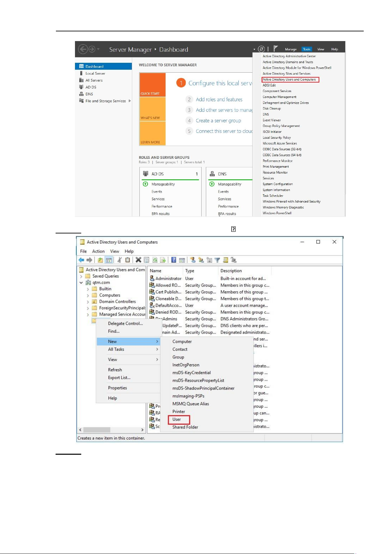Toggle the Show/Hide Console Tree toolbar icon
Viewport: 392px width, 554px height.
pyautogui.click(x=109, y=260)
